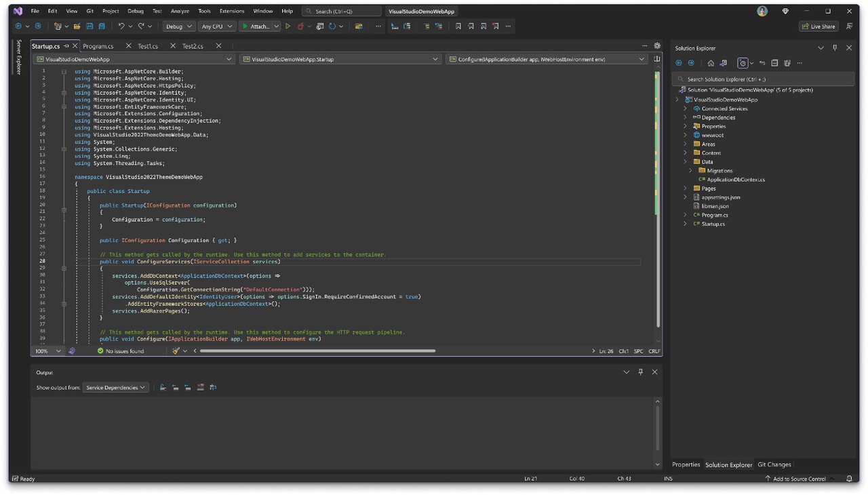This screenshot has width=868, height=495.
Task: Click the Save All icon in the toolbar
Action: pos(100,26)
